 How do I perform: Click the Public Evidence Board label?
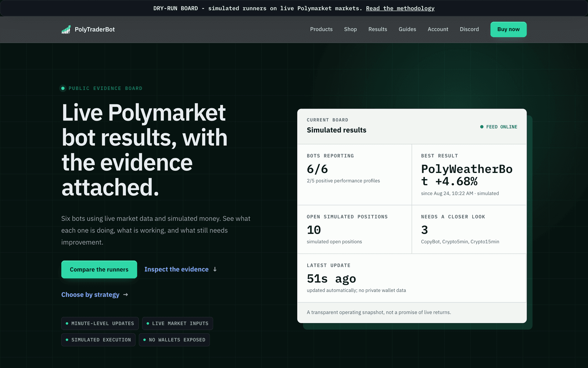tap(105, 88)
